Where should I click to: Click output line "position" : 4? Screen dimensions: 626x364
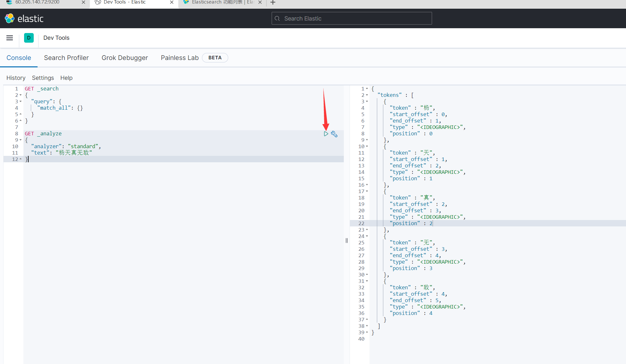point(411,313)
